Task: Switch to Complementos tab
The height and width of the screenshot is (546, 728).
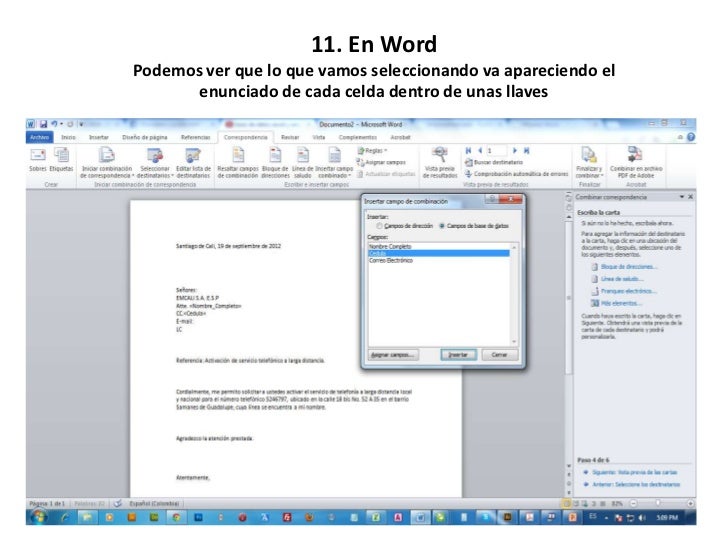Action: (358, 137)
